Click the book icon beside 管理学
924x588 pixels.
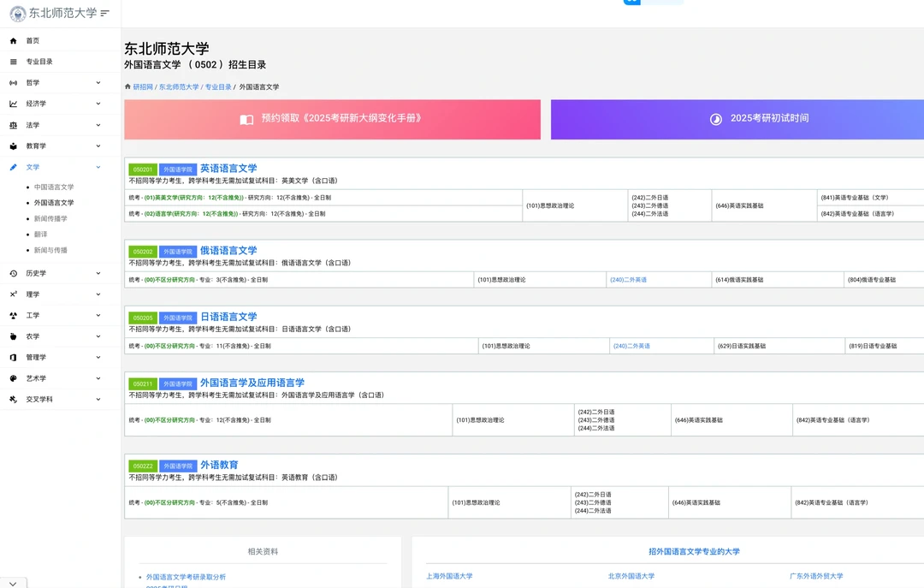click(x=13, y=358)
